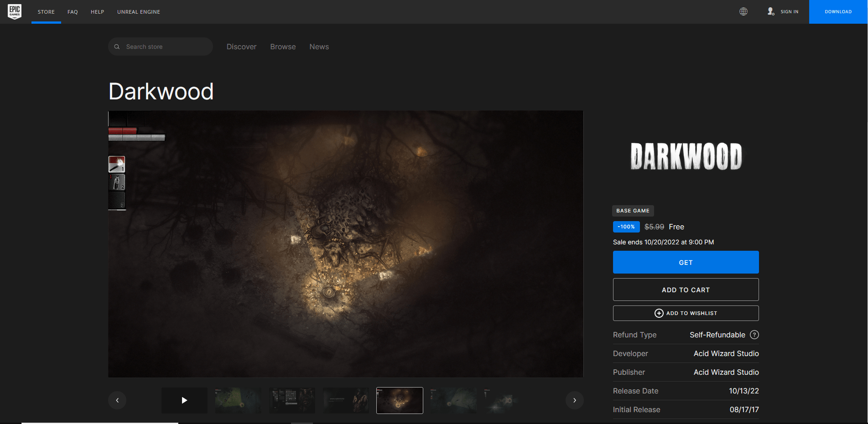Select the highlighted glowing tree thumbnail

click(x=400, y=400)
